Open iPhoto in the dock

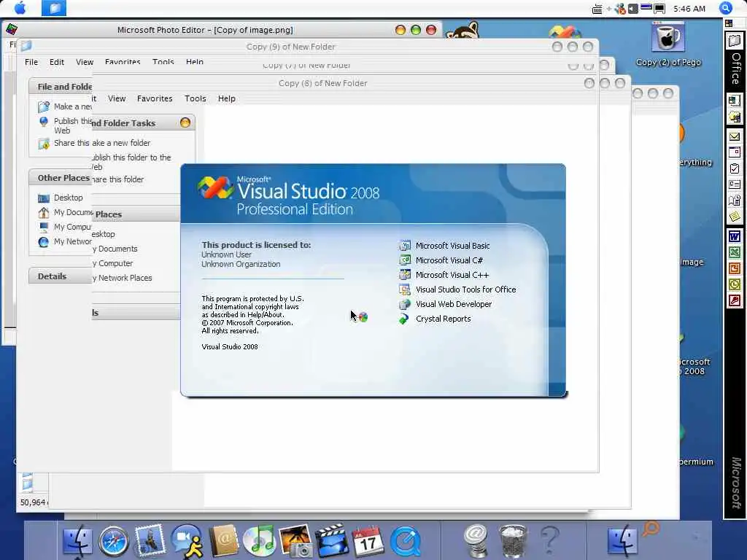295,540
